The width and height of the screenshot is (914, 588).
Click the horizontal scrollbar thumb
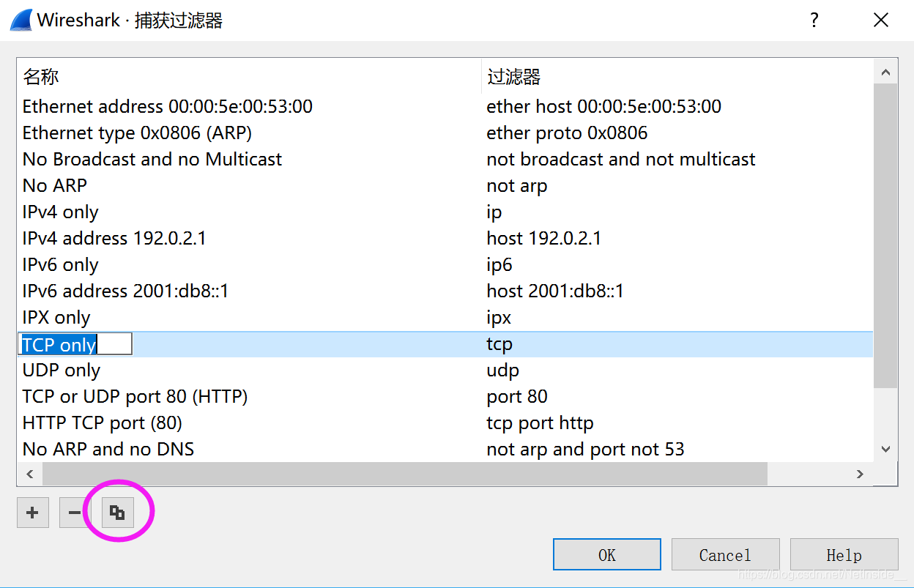pyautogui.click(x=404, y=475)
